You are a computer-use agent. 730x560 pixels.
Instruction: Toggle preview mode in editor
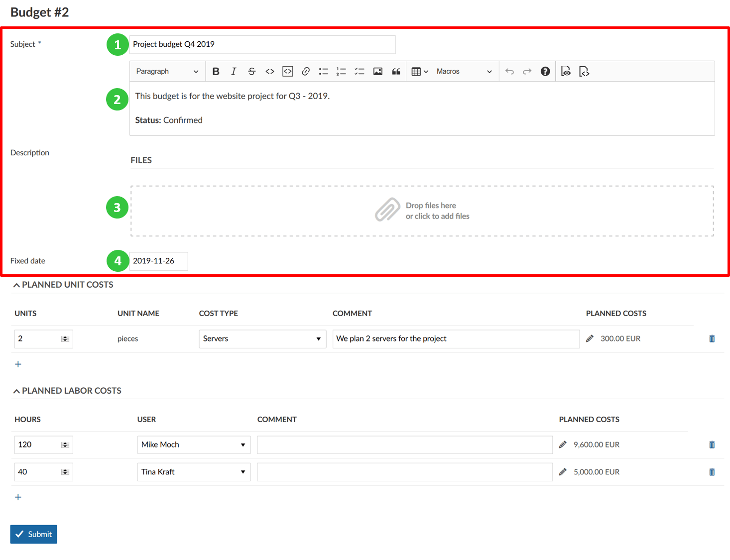pyautogui.click(x=566, y=72)
